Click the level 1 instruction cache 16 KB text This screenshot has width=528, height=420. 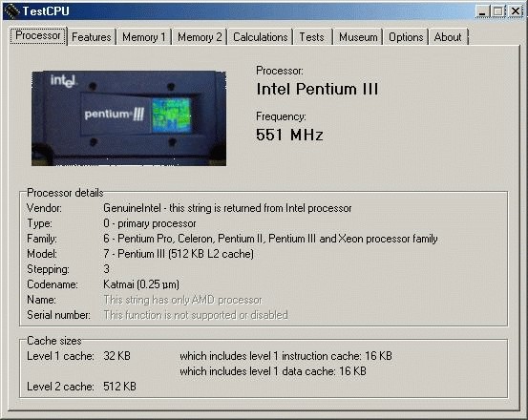285,356
